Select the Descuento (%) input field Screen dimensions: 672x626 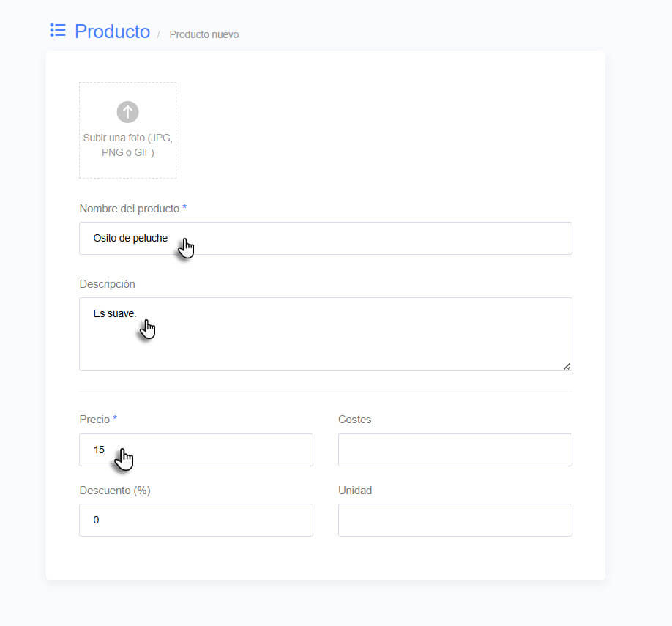196,520
